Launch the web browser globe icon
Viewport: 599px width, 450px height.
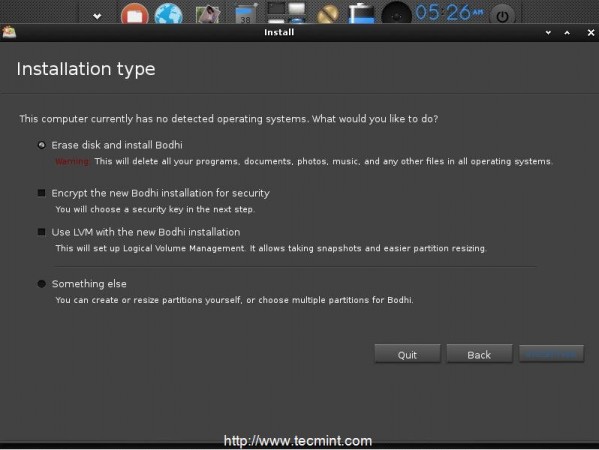coord(168,14)
